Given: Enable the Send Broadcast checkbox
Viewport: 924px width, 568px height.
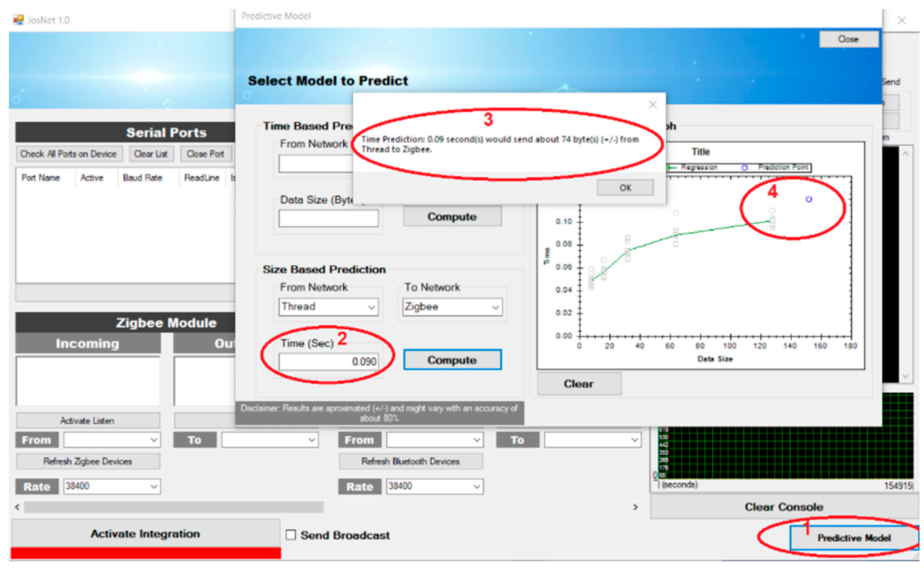Looking at the screenshot, I should [291, 535].
